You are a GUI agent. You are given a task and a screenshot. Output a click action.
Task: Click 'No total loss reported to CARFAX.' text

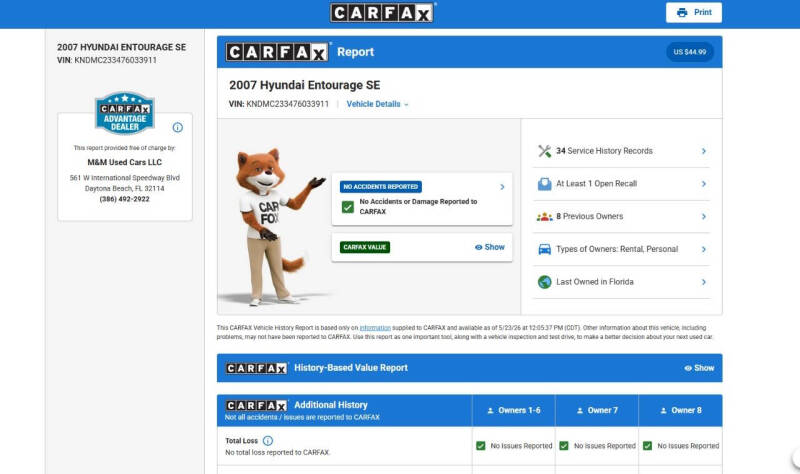(278, 453)
